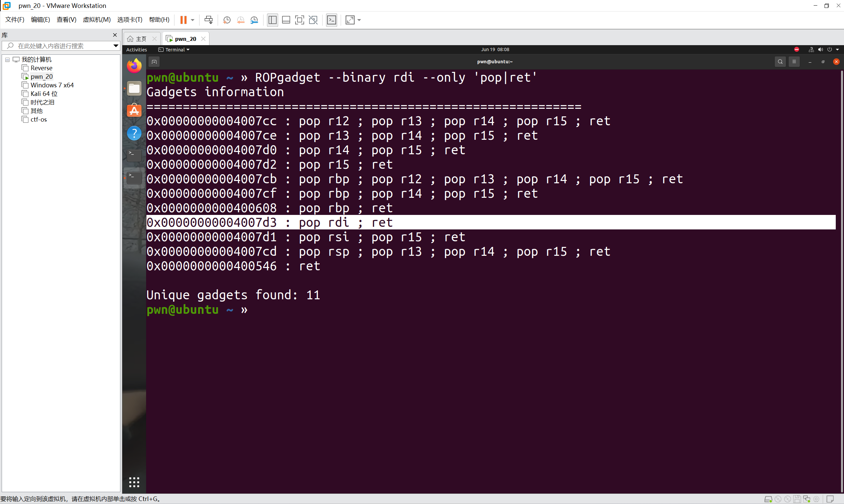Open the 选项卡(T) menu
The height and width of the screenshot is (504, 844).
[x=130, y=20]
